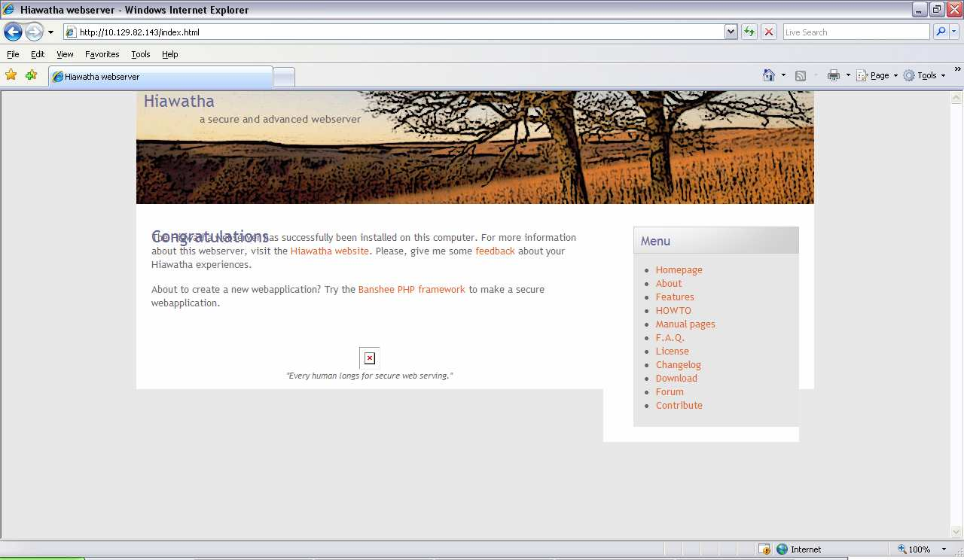Open the File menu
Screen dimensions: 964x560
tap(13, 54)
